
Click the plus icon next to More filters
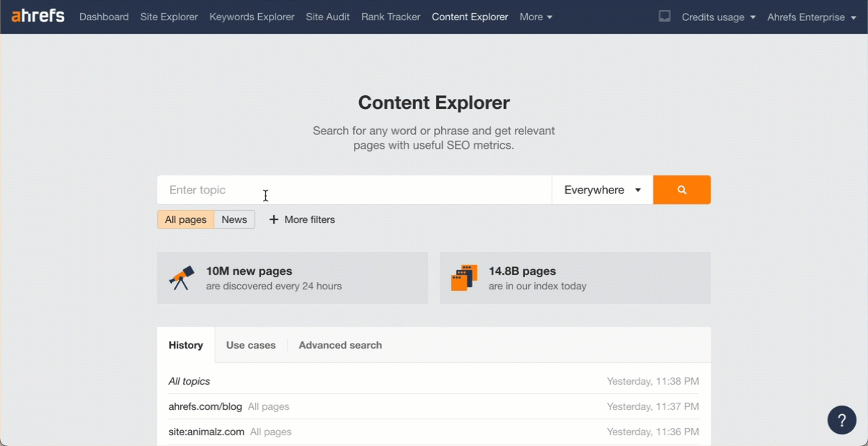(x=273, y=219)
